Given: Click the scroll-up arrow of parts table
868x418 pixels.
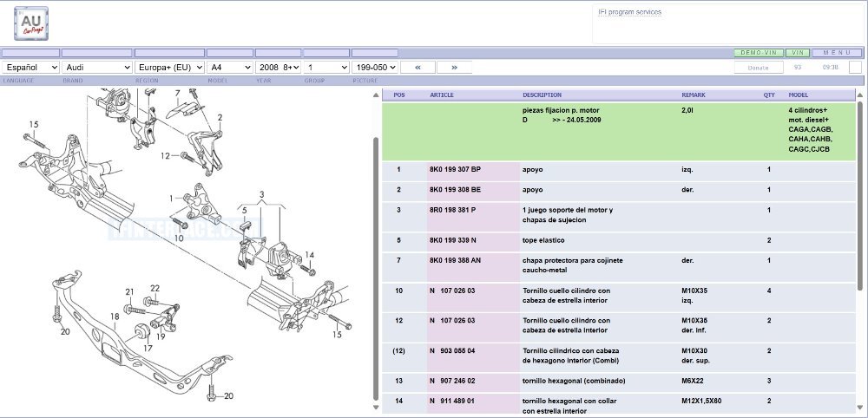Looking at the screenshot, I should (x=859, y=95).
